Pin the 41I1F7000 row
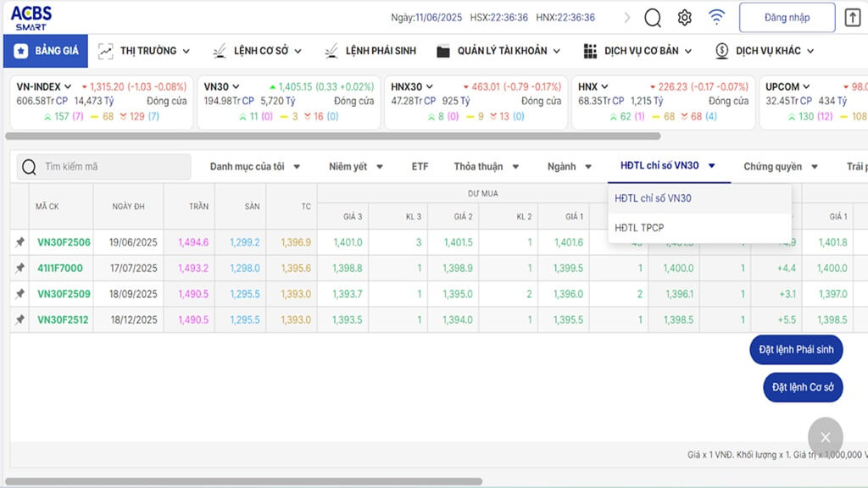 [x=20, y=268]
